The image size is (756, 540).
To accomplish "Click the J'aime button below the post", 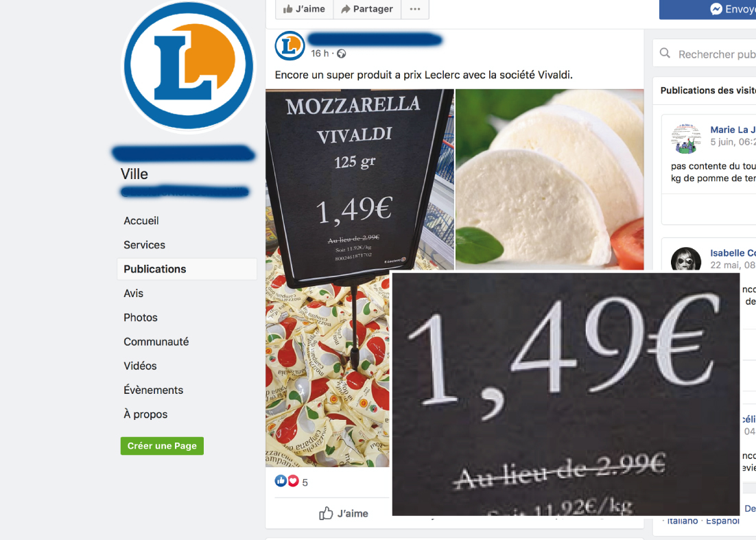I will [x=343, y=513].
